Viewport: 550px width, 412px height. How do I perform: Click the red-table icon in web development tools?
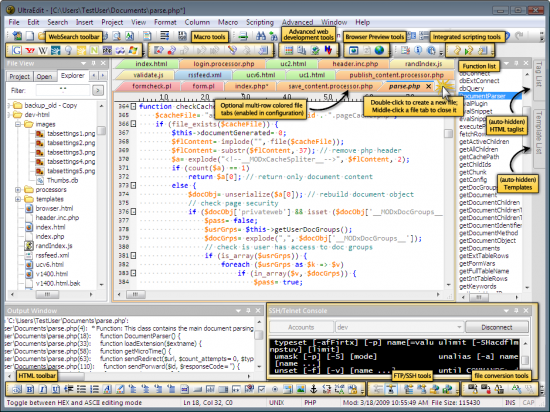[x=289, y=50]
